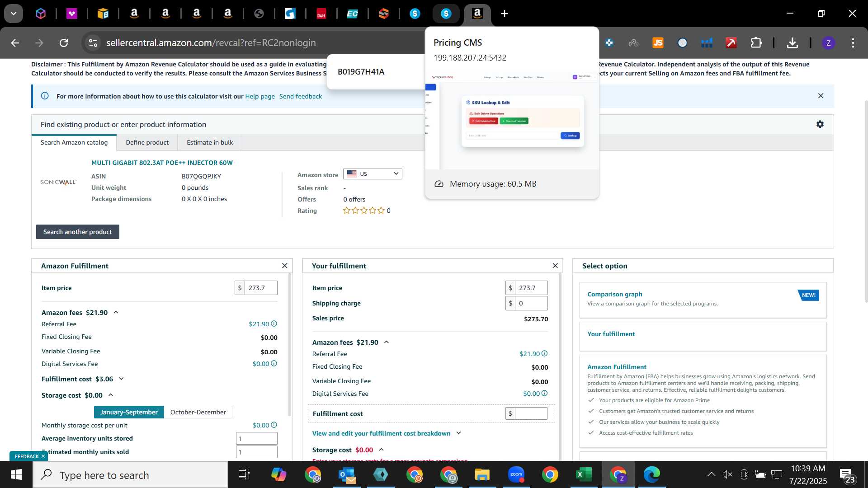Open the Comparison graph option
This screenshot has width=868, height=488.
point(703,300)
